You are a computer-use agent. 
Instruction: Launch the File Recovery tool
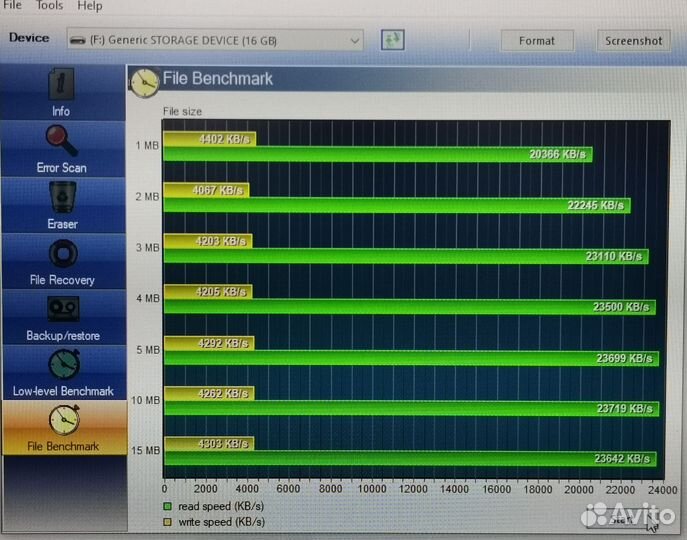pos(62,261)
